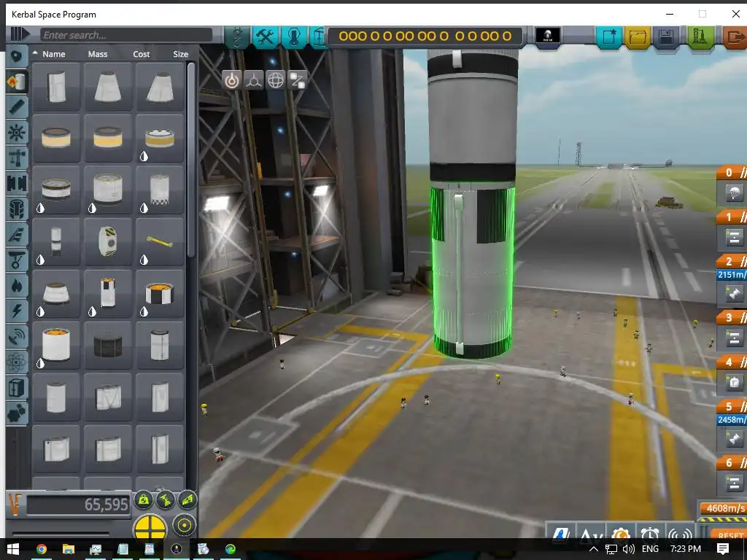Expand stage 2 header
Image resolution: width=747 pixels, height=560 pixels.
pos(732,262)
